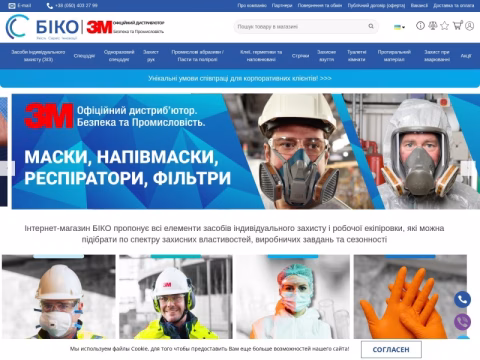Open the disposable medical clothing category card
The height and width of the screenshot is (360, 480).
tap(293, 297)
